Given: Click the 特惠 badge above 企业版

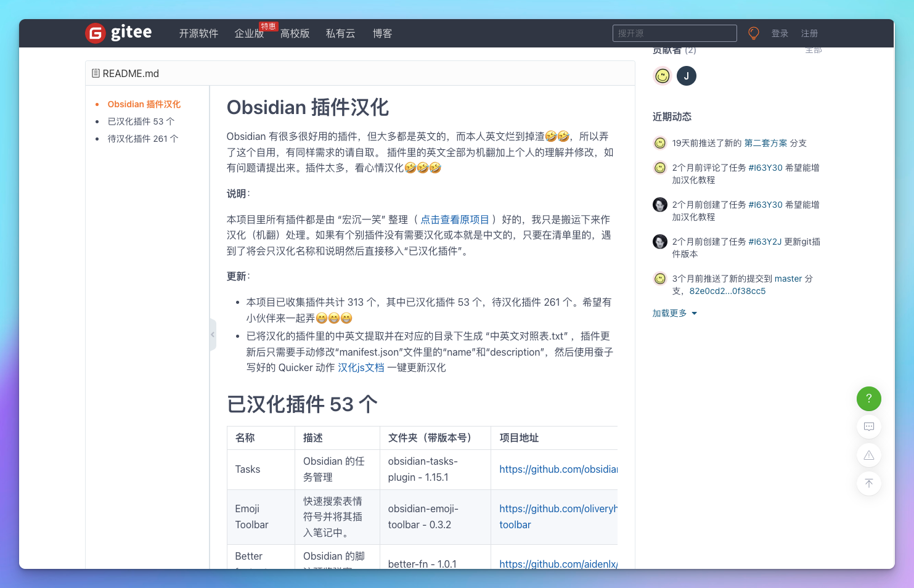Looking at the screenshot, I should click(x=269, y=26).
